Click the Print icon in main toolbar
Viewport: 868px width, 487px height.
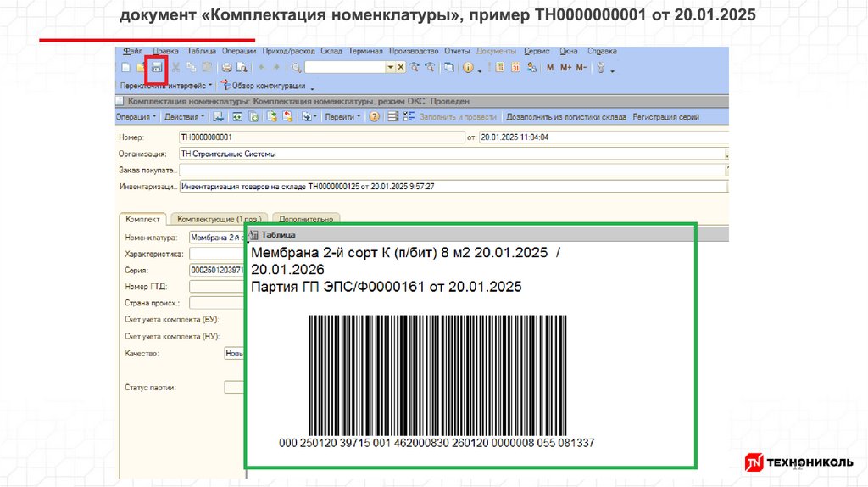[226, 68]
